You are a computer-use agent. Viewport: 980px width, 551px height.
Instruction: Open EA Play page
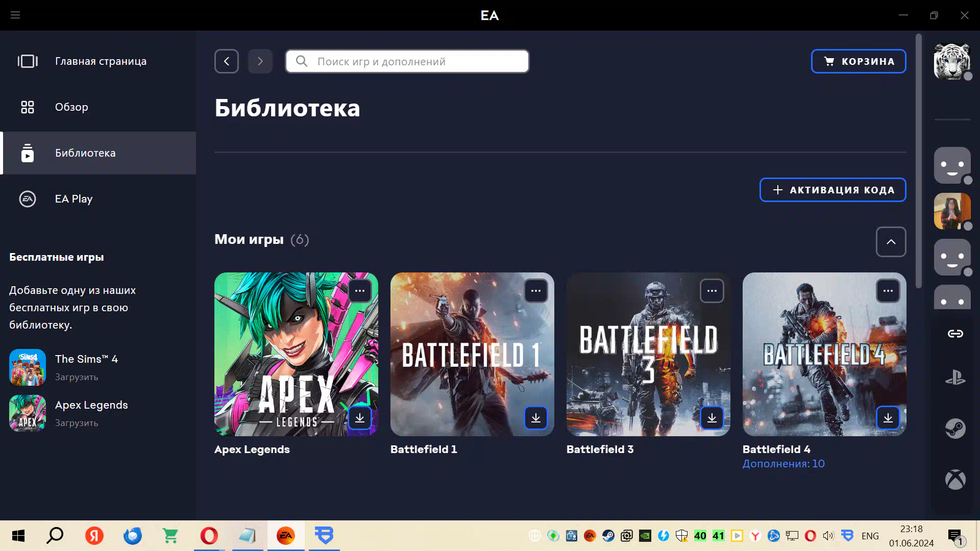click(98, 199)
